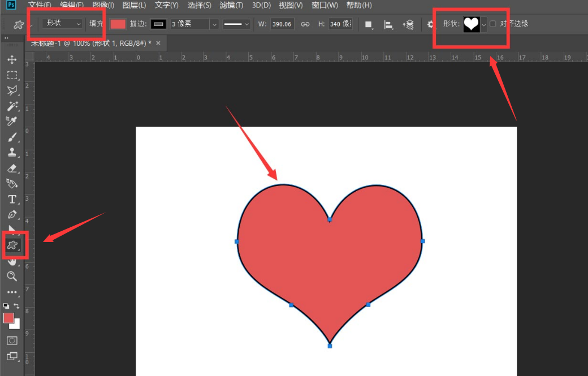Enable the 对齐边缘 checkbox
The image size is (588, 376).
[493, 24]
